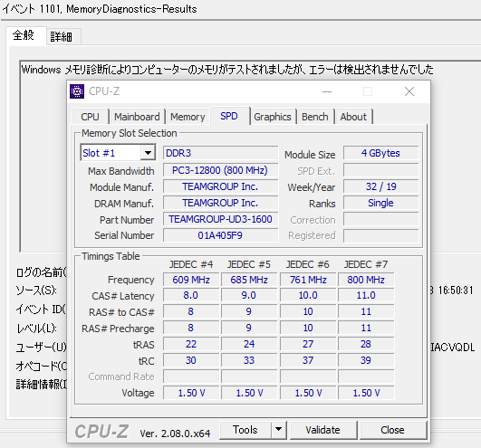Click the PC3-12800 (800 MHz) value
The width and height of the screenshot is (481, 448).
(x=220, y=170)
